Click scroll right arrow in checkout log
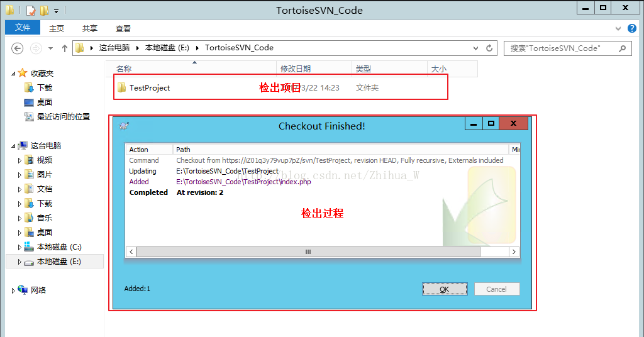The width and height of the screenshot is (644, 337). pos(514,251)
